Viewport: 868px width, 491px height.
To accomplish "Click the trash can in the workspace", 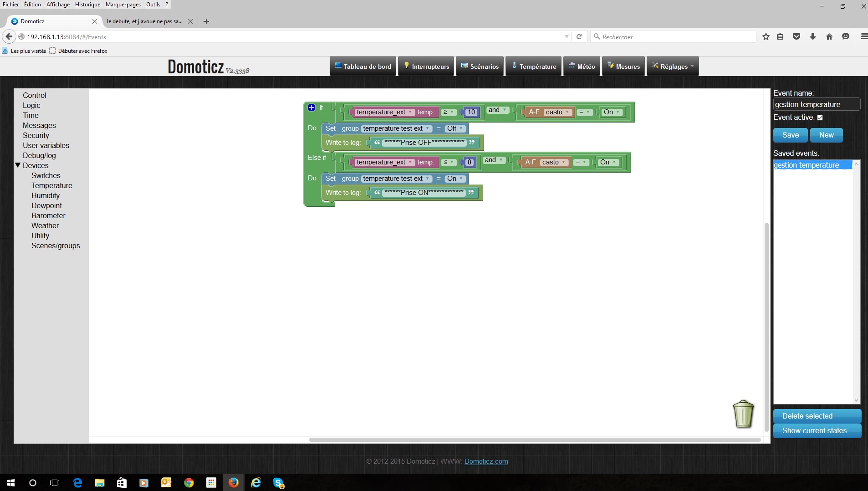I will click(743, 414).
